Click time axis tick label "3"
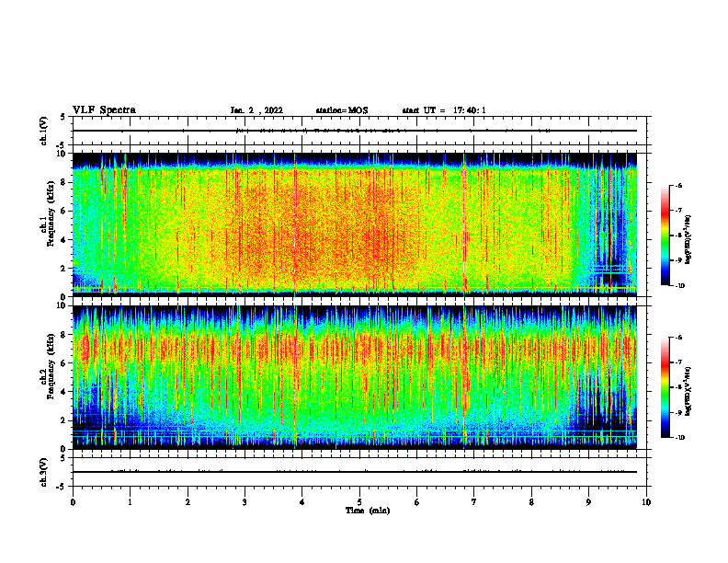 point(245,502)
